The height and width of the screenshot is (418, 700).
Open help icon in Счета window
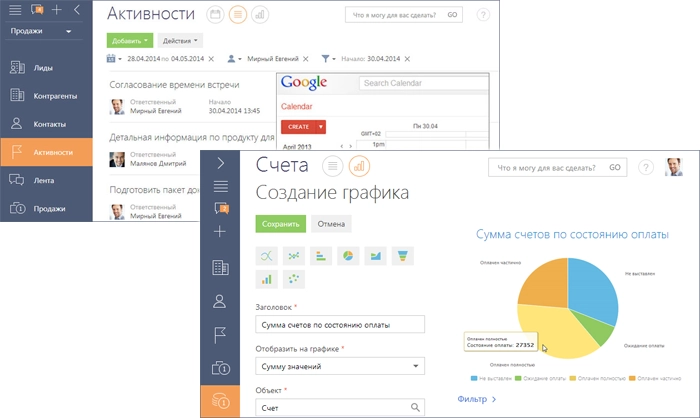click(645, 168)
